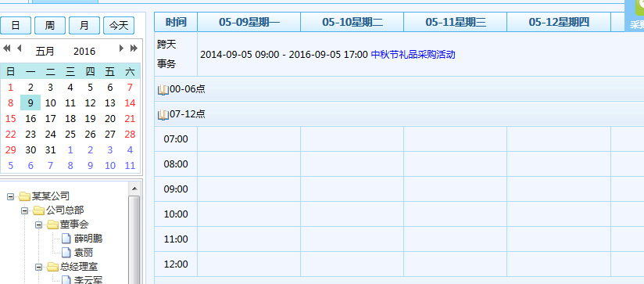Click the tree panel scrollbar up arrow
The image size is (644, 284).
[x=134, y=189]
